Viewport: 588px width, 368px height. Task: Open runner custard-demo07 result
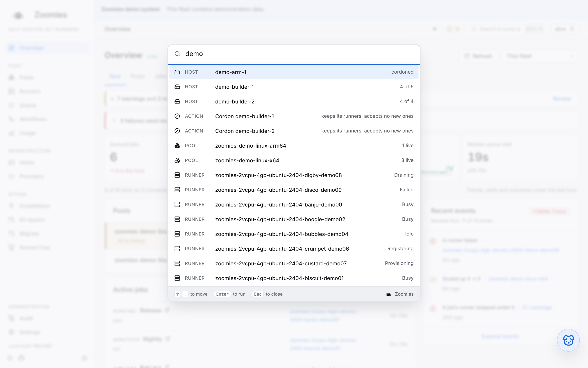pyautogui.click(x=294, y=263)
